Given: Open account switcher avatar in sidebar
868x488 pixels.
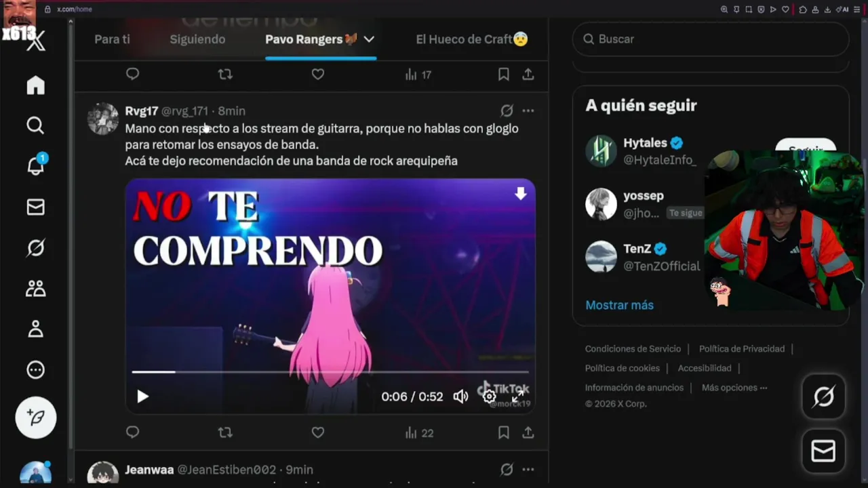Looking at the screenshot, I should pos(35,472).
